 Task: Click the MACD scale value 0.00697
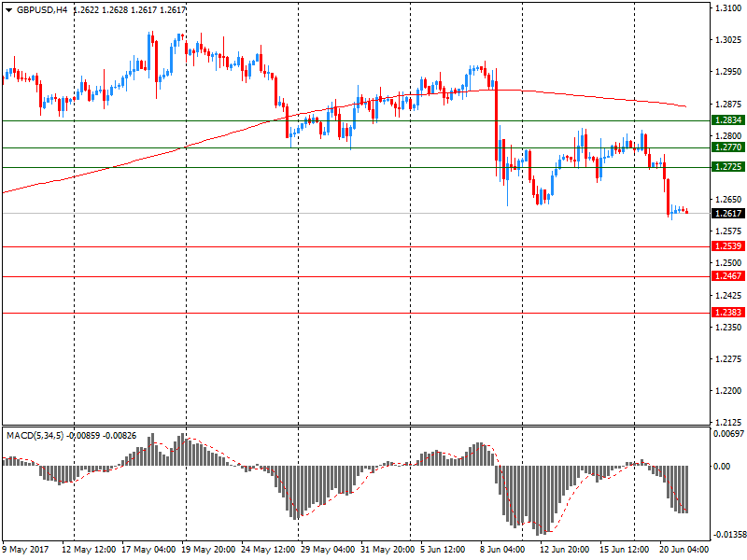pos(728,434)
